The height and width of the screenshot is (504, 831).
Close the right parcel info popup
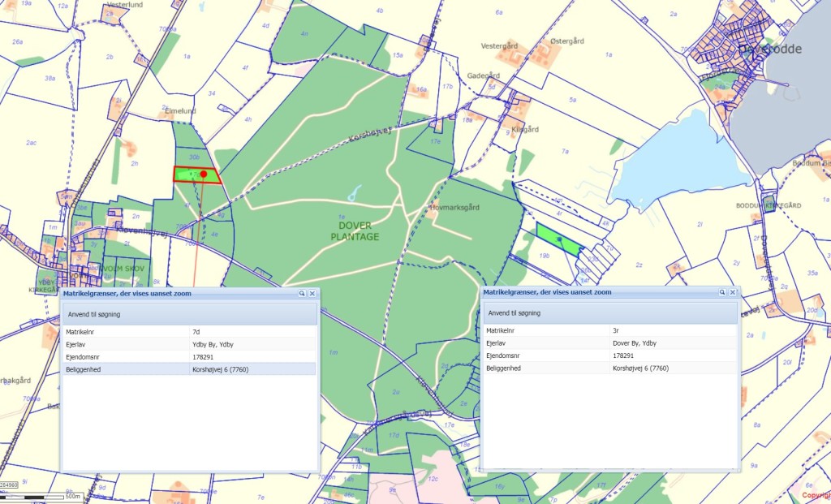pyautogui.click(x=732, y=292)
